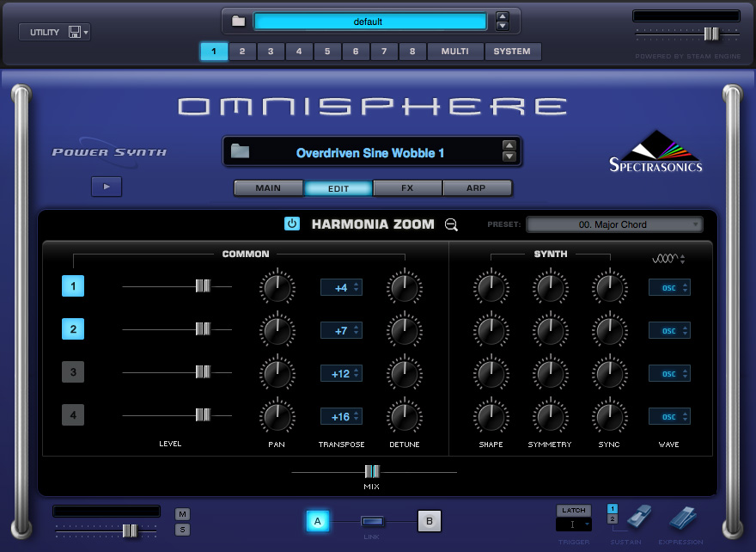The width and height of the screenshot is (756, 552).
Task: Open the Wave selector for oscillator 4
Action: point(669,416)
